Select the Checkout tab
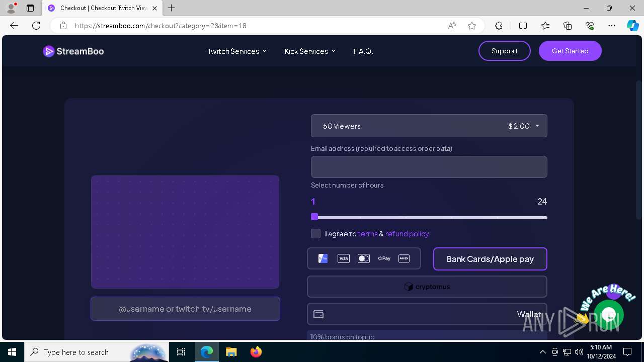The image size is (644, 362). (102, 8)
